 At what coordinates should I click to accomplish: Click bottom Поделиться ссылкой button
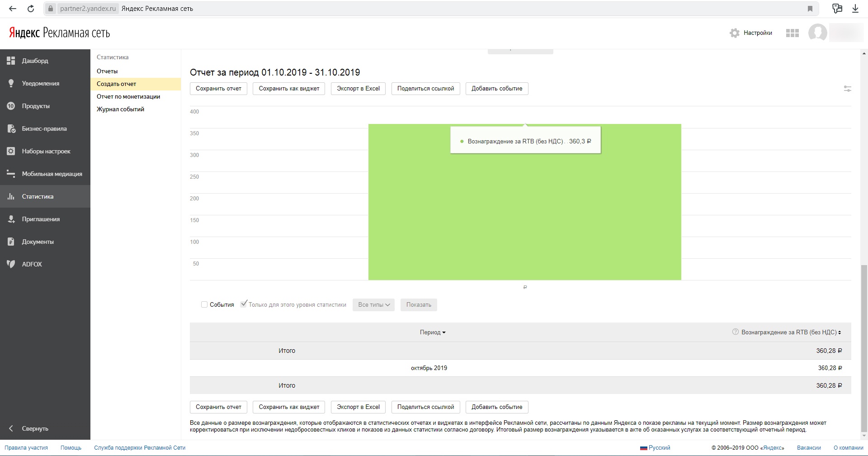425,407
